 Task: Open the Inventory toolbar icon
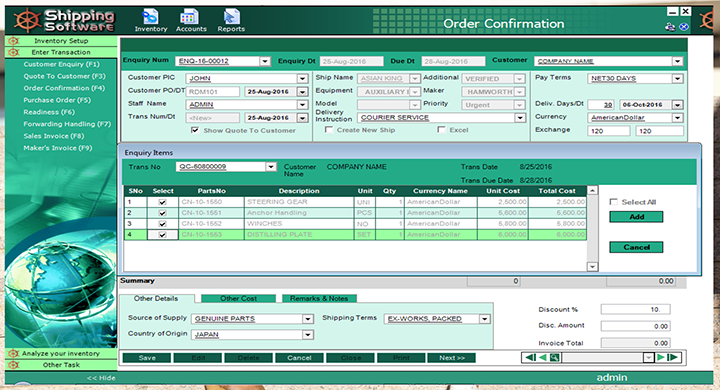click(151, 21)
